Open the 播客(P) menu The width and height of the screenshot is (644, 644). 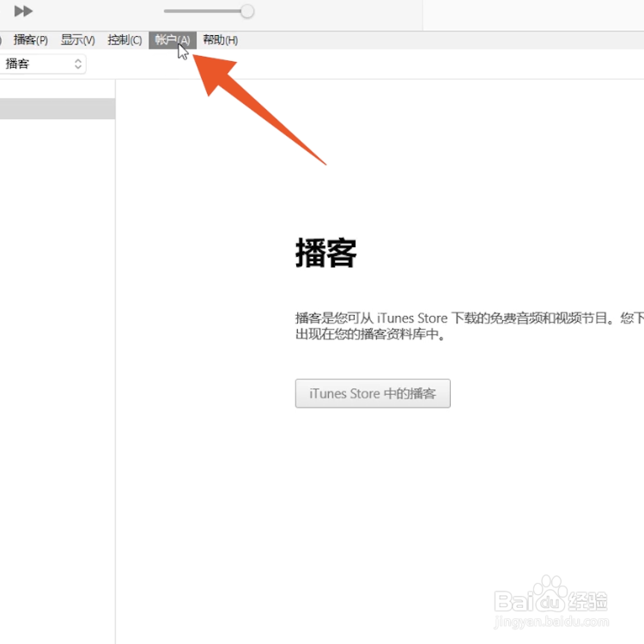pos(30,40)
